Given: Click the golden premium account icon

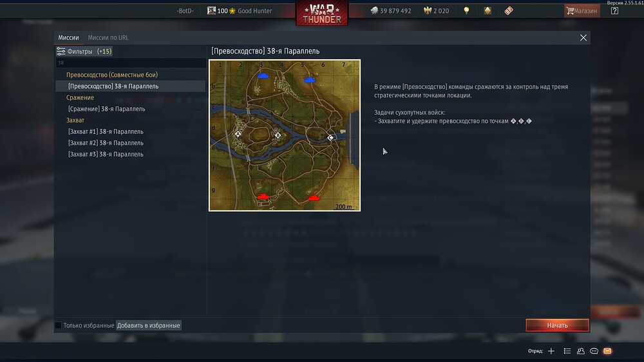Looking at the screenshot, I should (488, 11).
